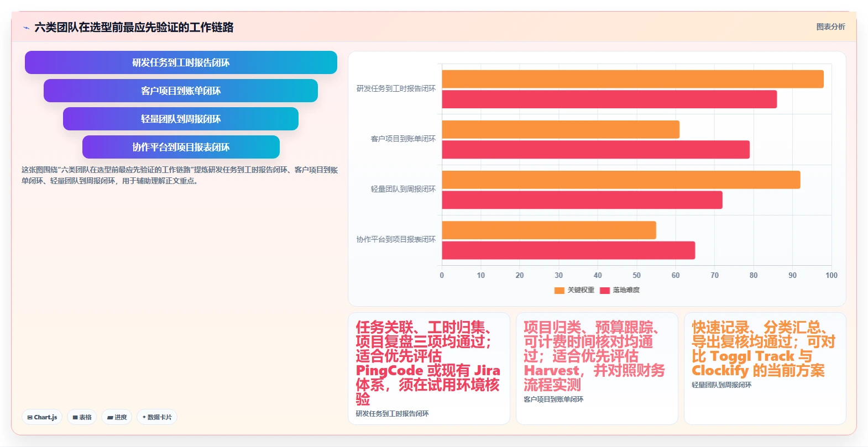Viewport: 868px width, 447px height.
Task: Click the 数据卡片 tag chip
Action: pyautogui.click(x=157, y=417)
